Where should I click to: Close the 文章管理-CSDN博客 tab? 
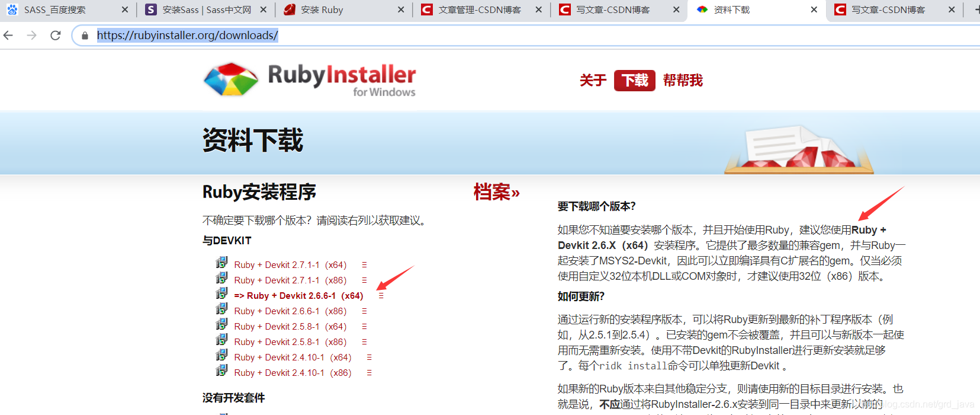click(x=538, y=10)
